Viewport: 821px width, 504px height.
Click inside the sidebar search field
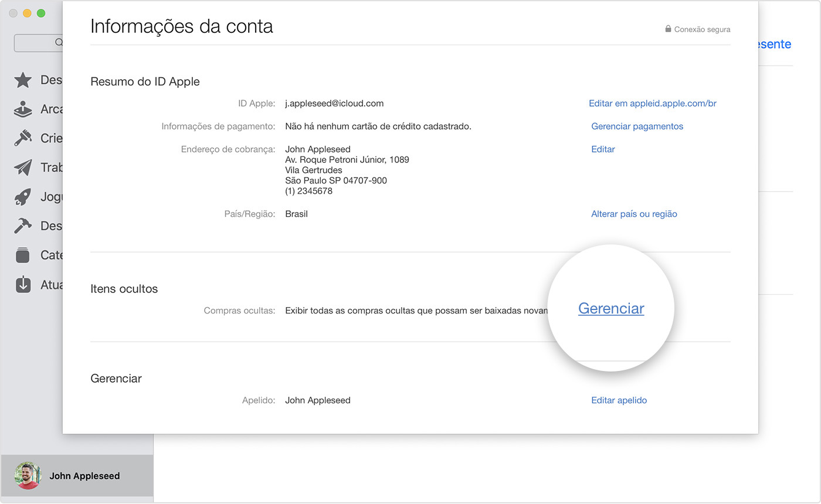[39, 43]
